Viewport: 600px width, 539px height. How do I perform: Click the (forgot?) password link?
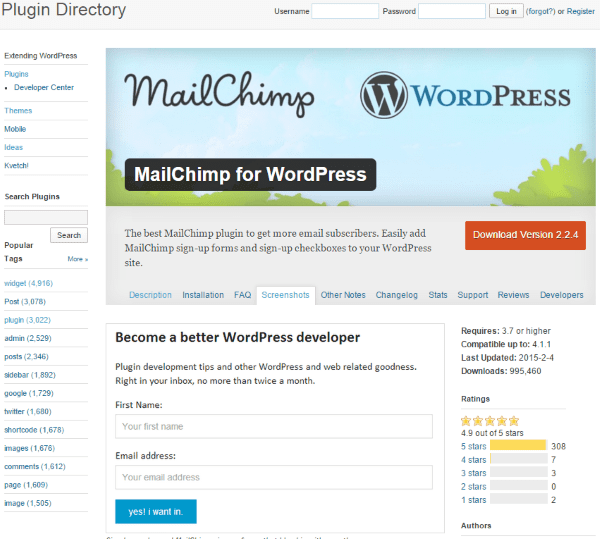pyautogui.click(x=540, y=11)
